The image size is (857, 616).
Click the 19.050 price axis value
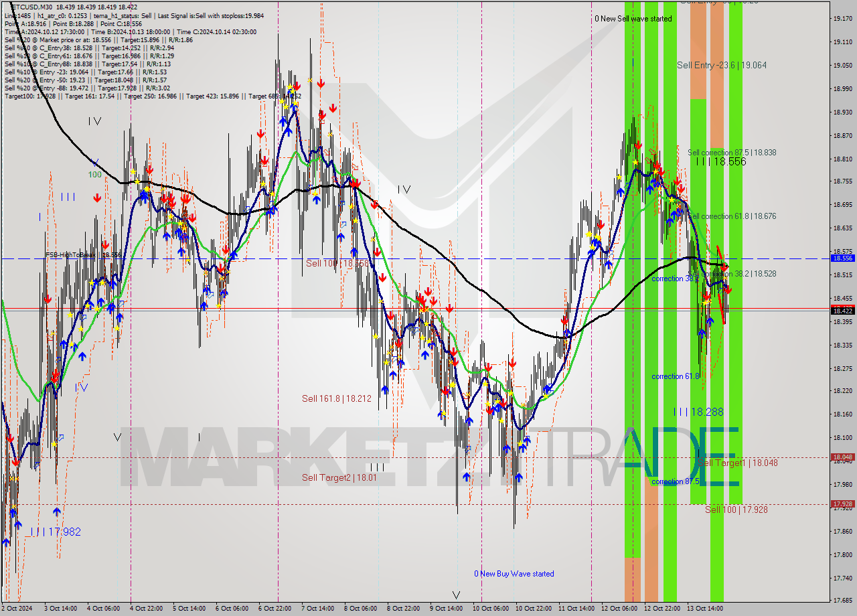point(842,65)
